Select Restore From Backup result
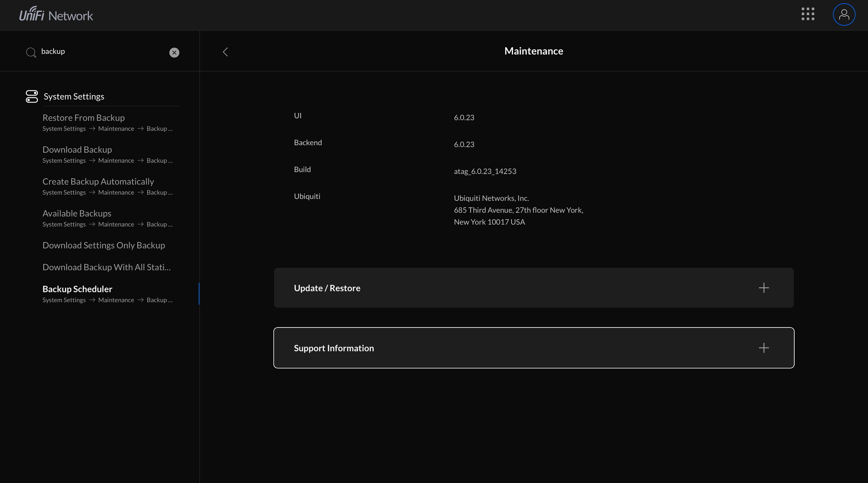 click(83, 118)
